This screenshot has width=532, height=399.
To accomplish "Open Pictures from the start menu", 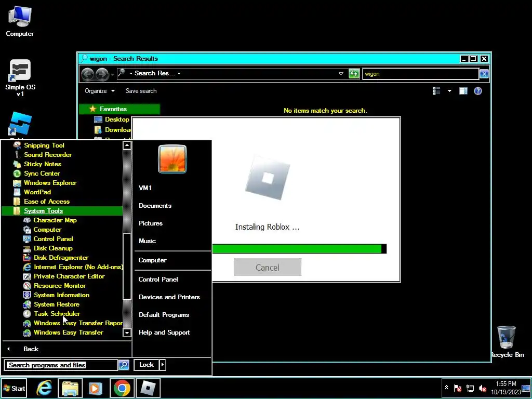I will (151, 223).
